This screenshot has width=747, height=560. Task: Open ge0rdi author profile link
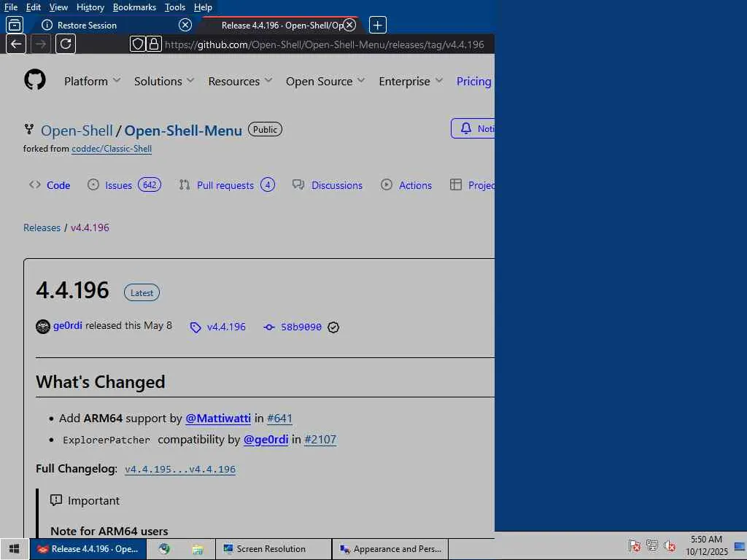click(x=68, y=325)
